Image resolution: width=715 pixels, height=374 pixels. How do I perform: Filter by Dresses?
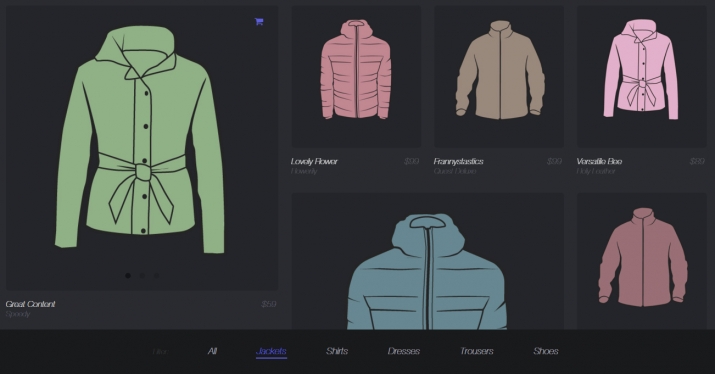[404, 351]
